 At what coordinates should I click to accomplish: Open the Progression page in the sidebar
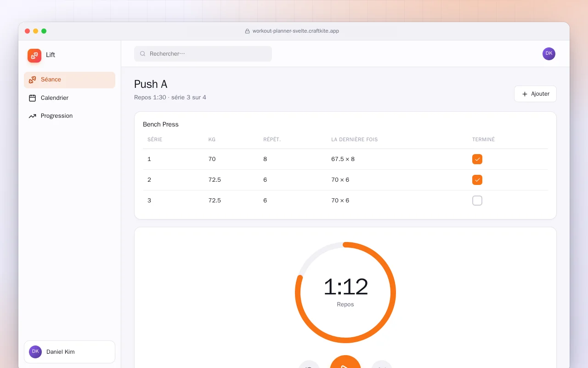[69, 116]
